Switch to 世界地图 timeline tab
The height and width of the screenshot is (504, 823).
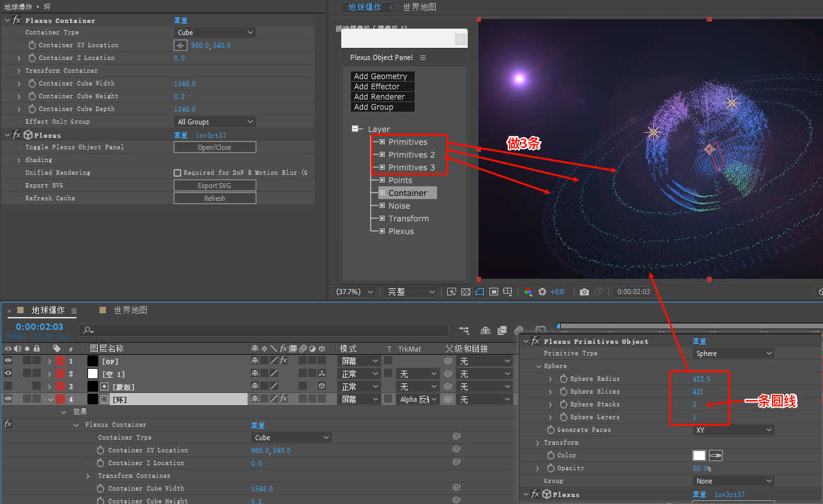click(x=130, y=311)
